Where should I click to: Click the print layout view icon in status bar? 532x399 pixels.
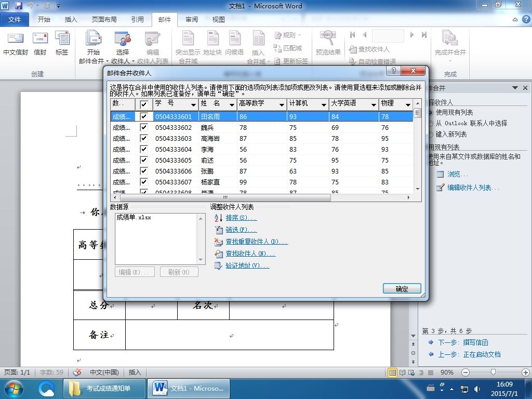[393, 373]
